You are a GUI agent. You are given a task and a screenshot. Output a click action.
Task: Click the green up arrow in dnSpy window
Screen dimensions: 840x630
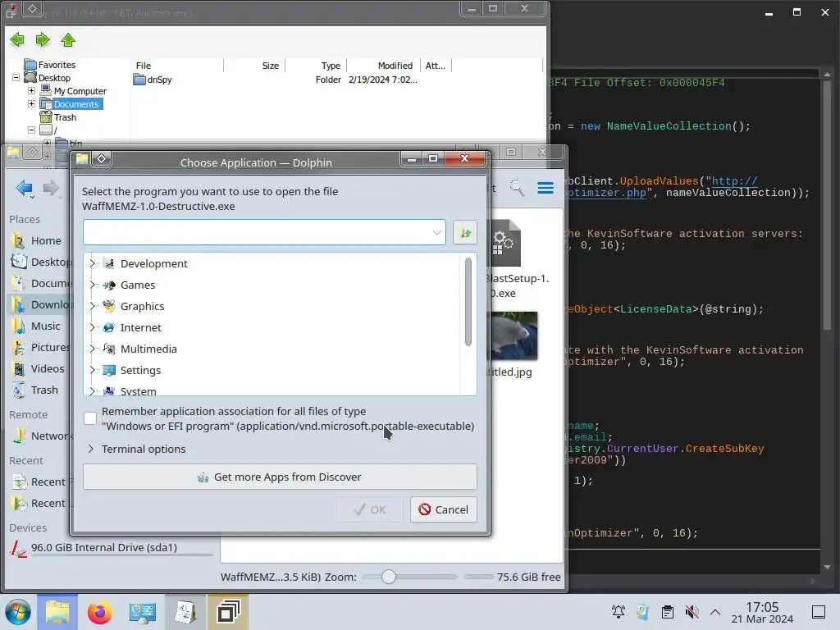coord(68,39)
